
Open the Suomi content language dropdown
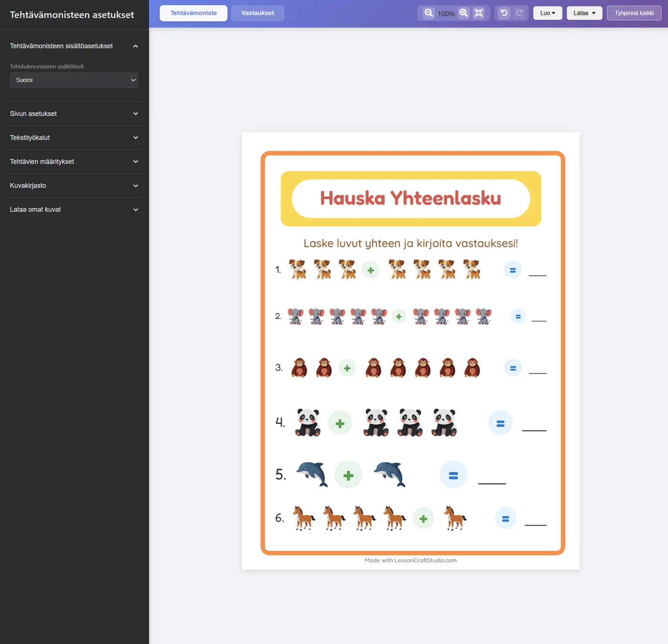[74, 80]
